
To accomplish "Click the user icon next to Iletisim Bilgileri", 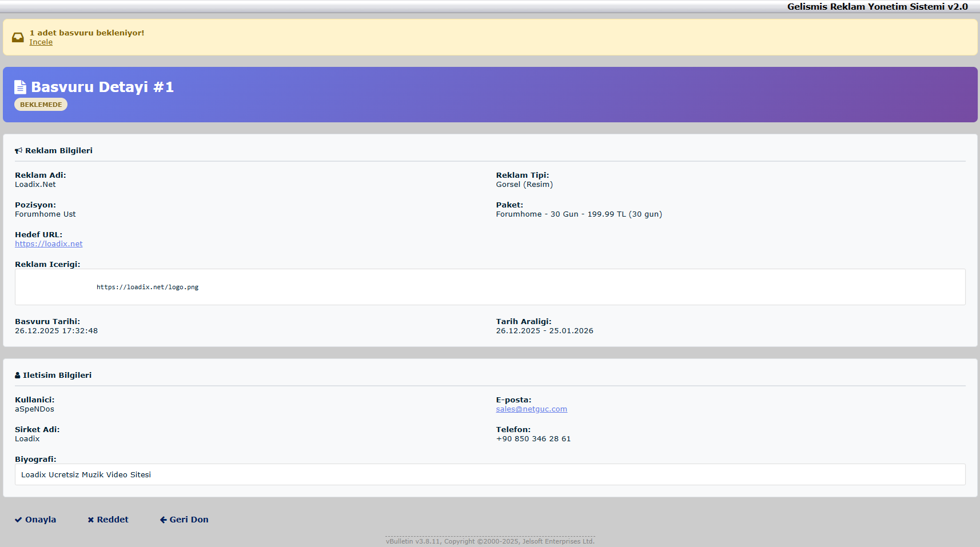I will pos(17,376).
